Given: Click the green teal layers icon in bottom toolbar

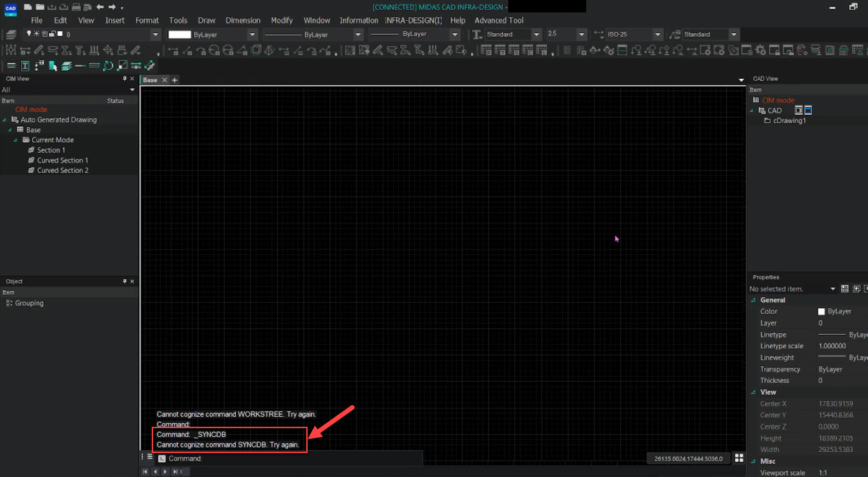Looking at the screenshot, I should pyautogui.click(x=66, y=66).
